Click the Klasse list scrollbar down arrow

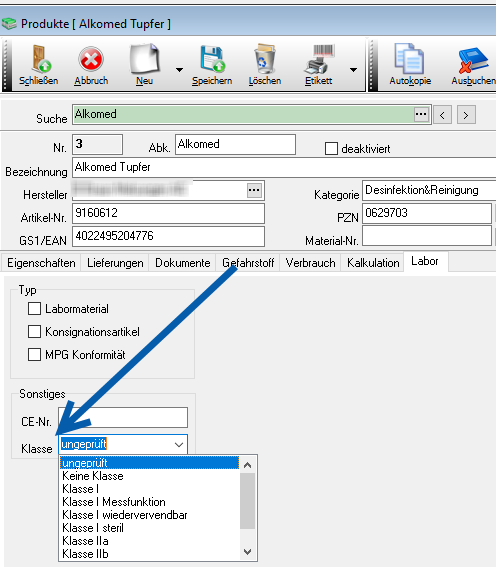tap(248, 552)
